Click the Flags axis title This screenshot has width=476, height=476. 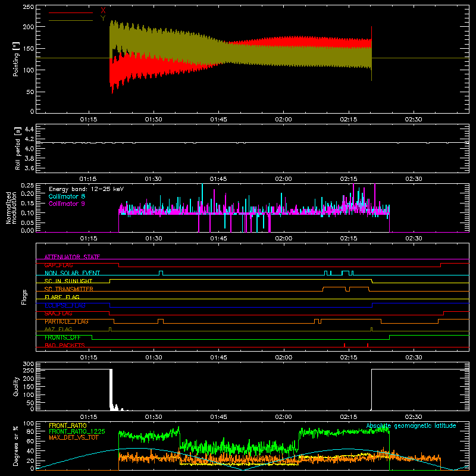click(24, 297)
